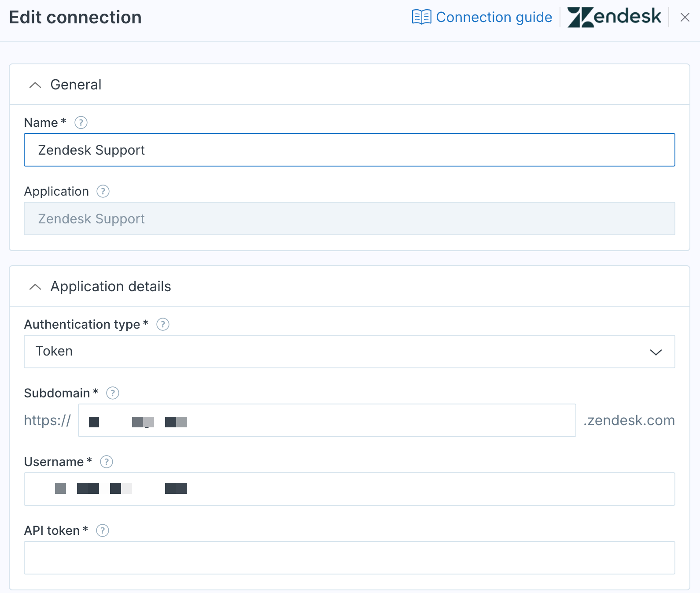Click the General section heading

click(x=76, y=85)
